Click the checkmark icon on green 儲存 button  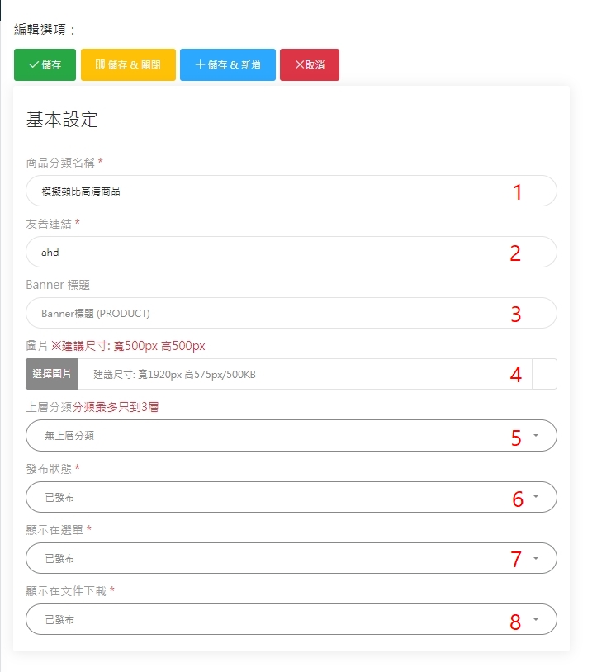point(34,64)
